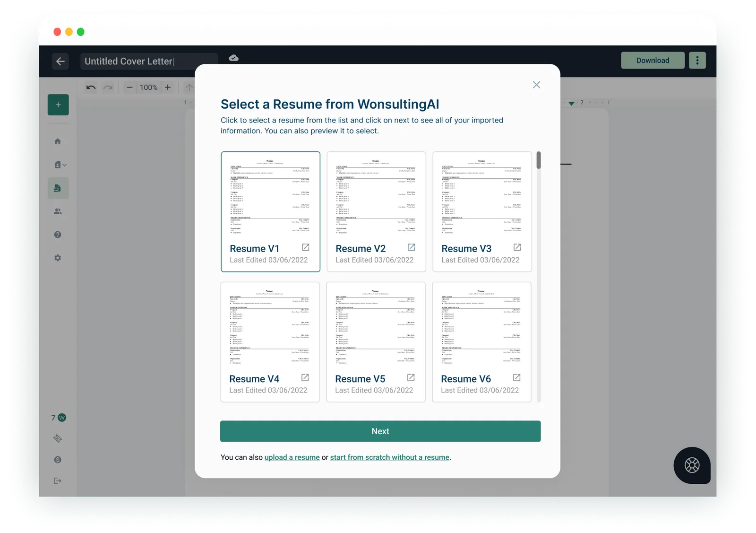The image size is (756, 533).
Task: Zoom out with the minus button
Action: pos(129,87)
